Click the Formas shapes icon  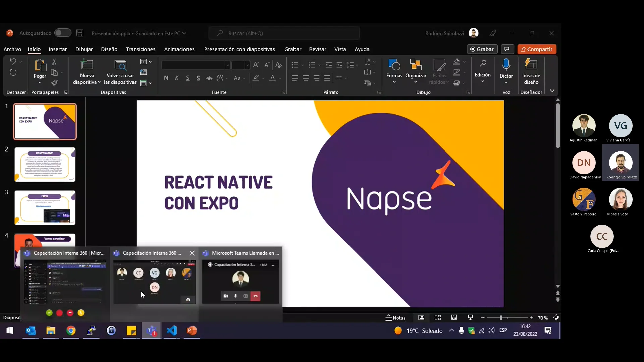click(x=394, y=64)
